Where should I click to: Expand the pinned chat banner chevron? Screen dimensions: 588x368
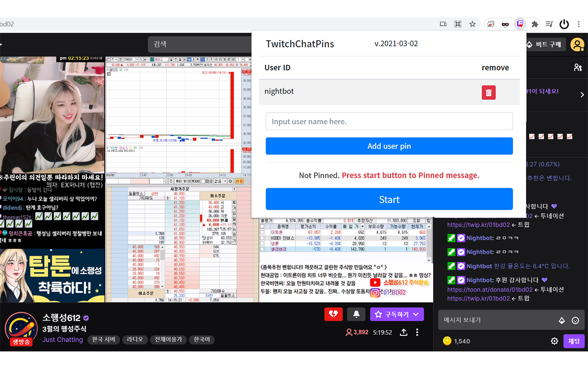[582, 94]
